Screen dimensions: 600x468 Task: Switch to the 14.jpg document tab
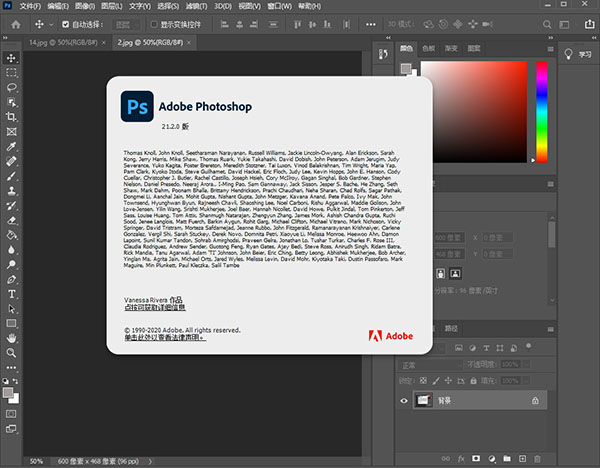tap(63, 42)
